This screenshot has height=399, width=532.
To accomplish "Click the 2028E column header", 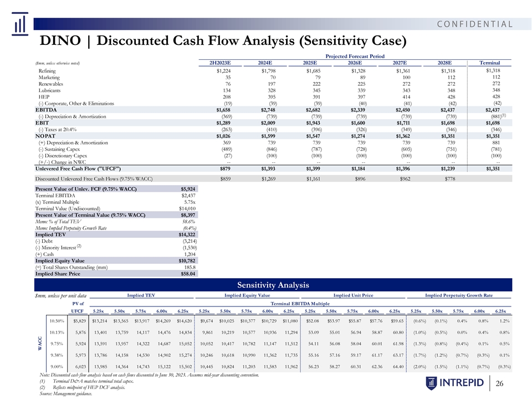I will (x=444, y=63).
